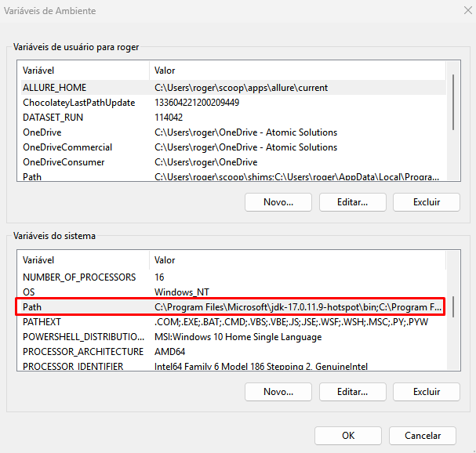Close the Variáveis de Ambiente dialog

click(x=468, y=11)
